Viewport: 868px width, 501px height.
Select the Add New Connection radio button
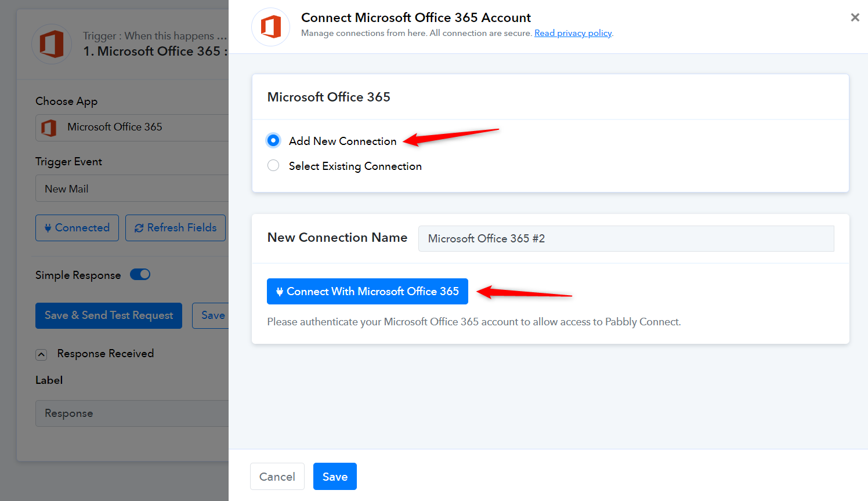point(273,141)
